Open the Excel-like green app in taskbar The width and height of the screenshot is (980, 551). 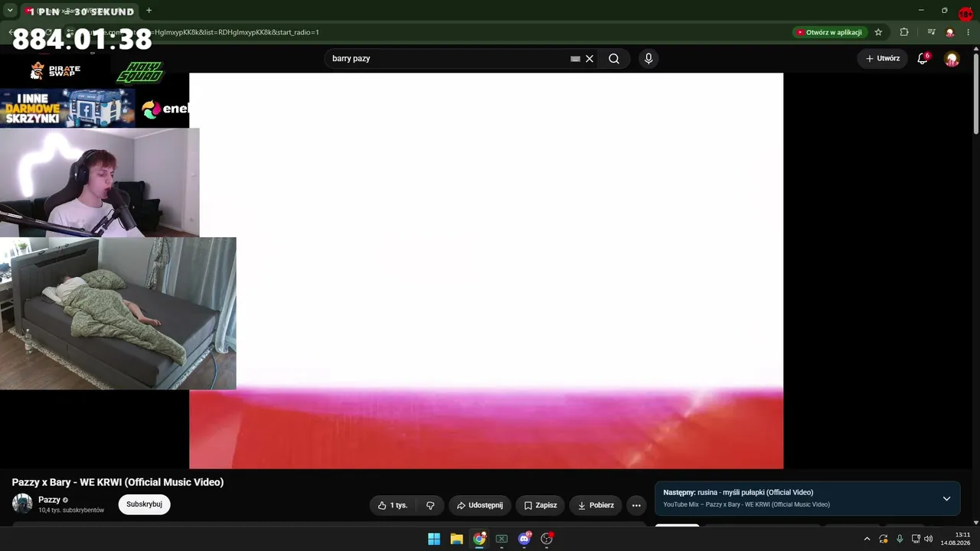[501, 539]
